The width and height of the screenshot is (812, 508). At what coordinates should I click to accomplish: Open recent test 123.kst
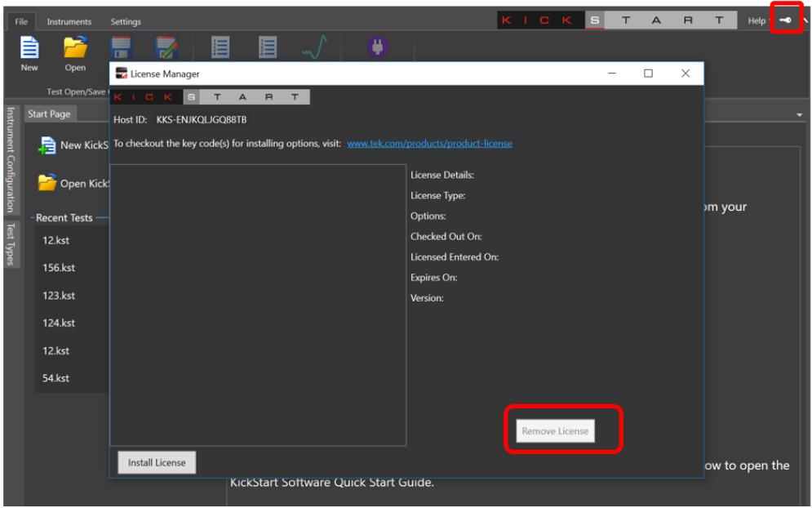coord(59,296)
